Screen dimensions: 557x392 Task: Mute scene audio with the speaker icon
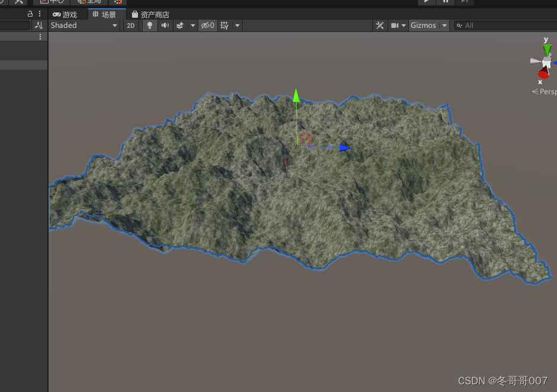click(165, 25)
